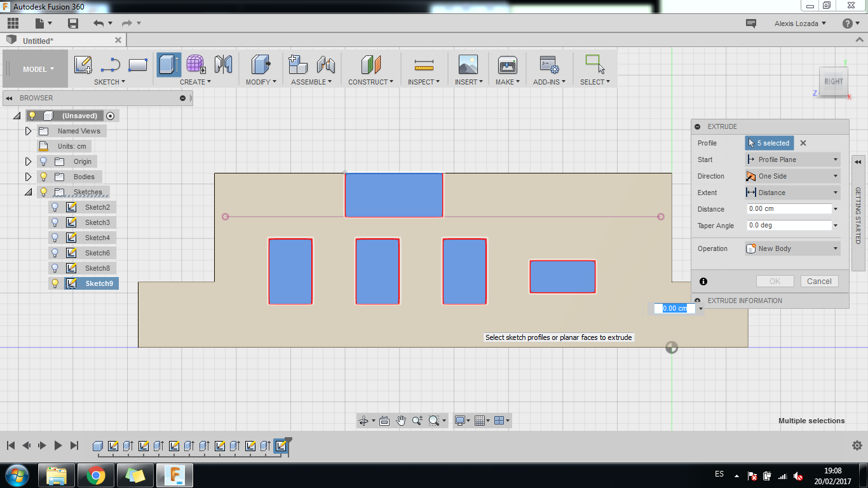This screenshot has height=488, width=868.
Task: Click the Pan hand tool
Action: click(401, 421)
